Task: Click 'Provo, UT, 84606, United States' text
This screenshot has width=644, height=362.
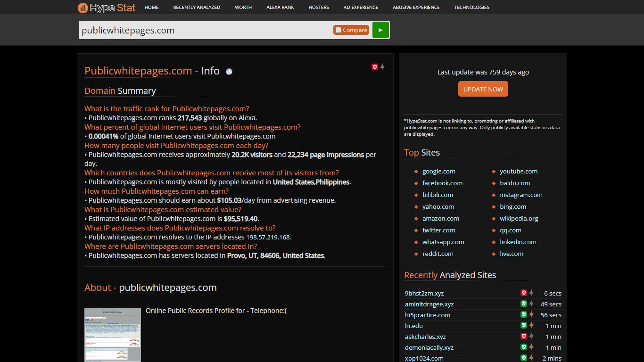Action: (276, 255)
